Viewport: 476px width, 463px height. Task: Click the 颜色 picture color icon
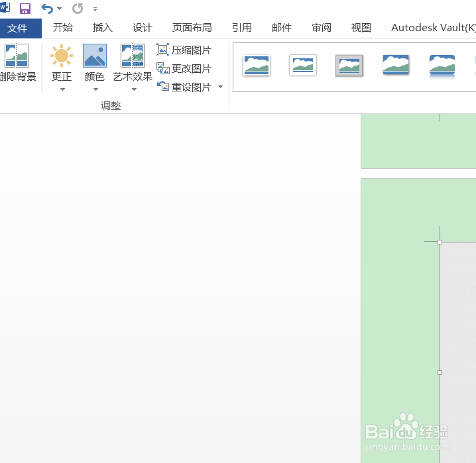[x=95, y=56]
